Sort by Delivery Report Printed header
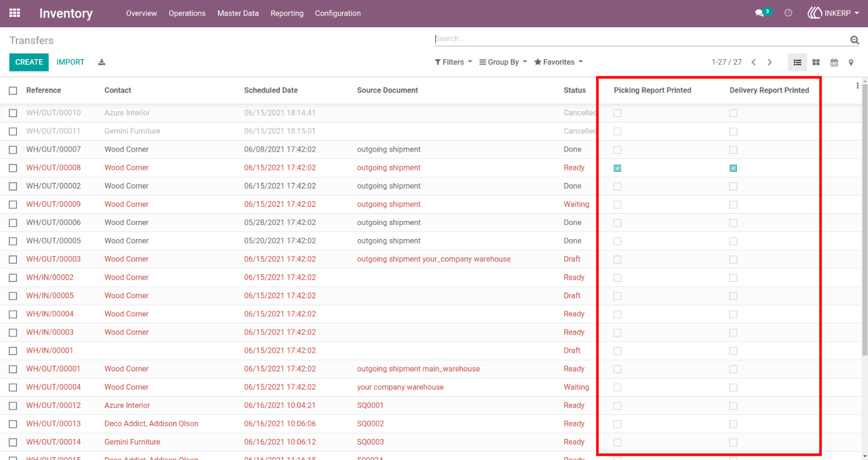Viewport: 868px width, 460px height. tap(769, 90)
